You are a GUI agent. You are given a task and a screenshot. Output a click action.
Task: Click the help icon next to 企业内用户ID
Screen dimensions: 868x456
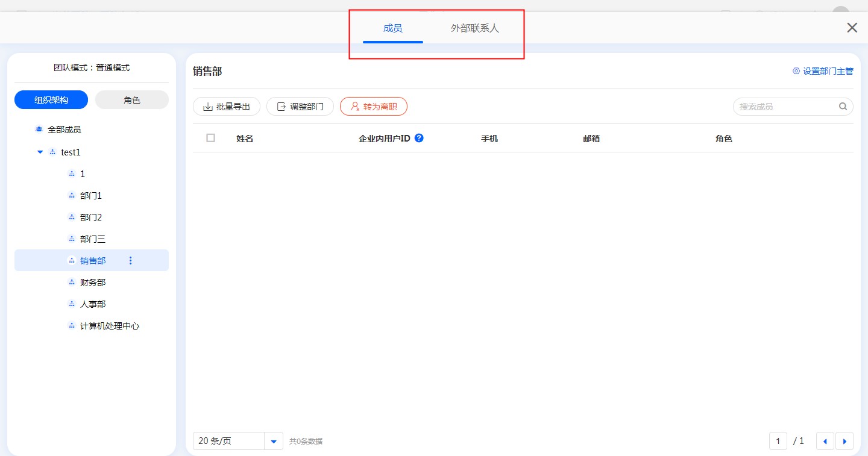[x=419, y=138]
